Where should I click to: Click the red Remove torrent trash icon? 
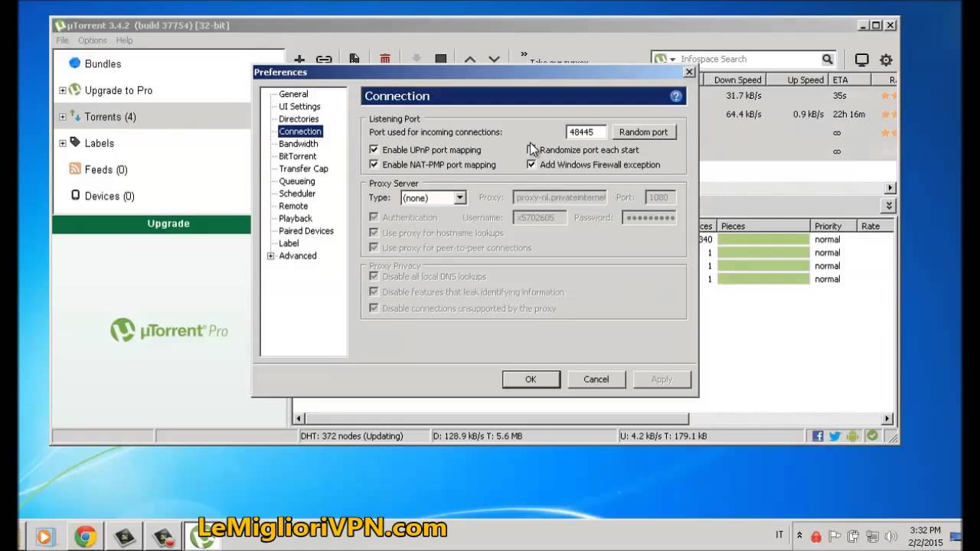point(385,60)
